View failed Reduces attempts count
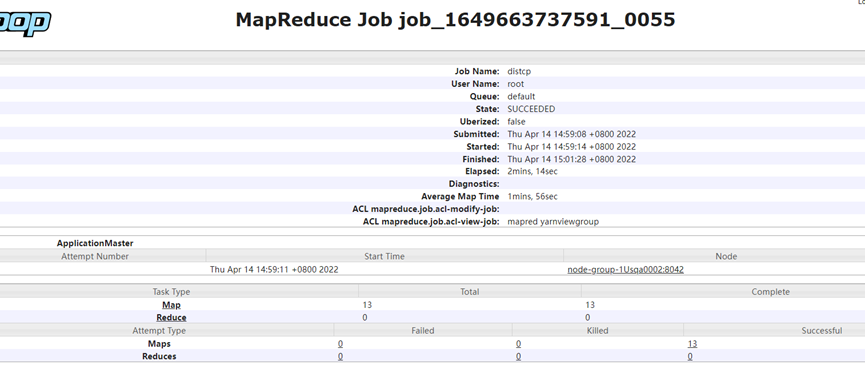 pyautogui.click(x=340, y=356)
